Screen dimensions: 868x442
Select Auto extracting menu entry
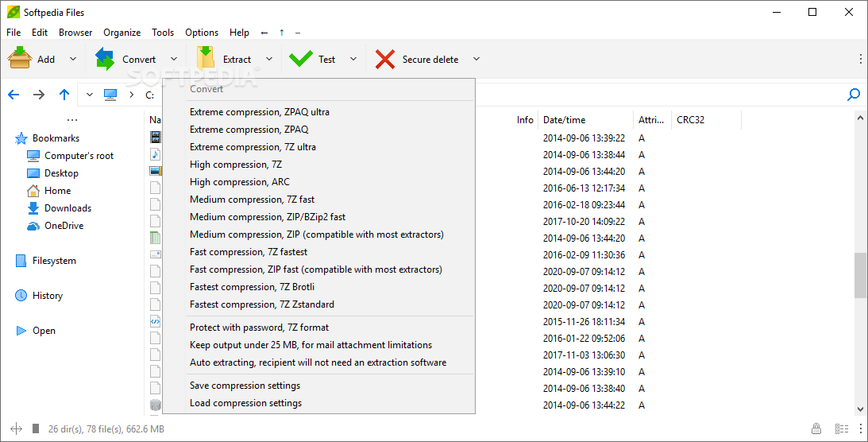tap(318, 363)
